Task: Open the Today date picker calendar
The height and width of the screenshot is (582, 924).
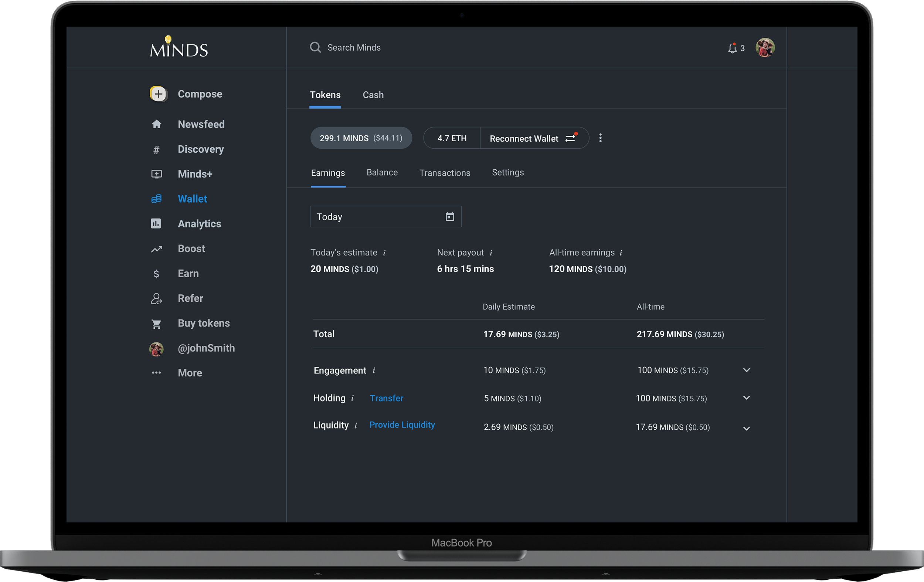Action: (x=450, y=217)
